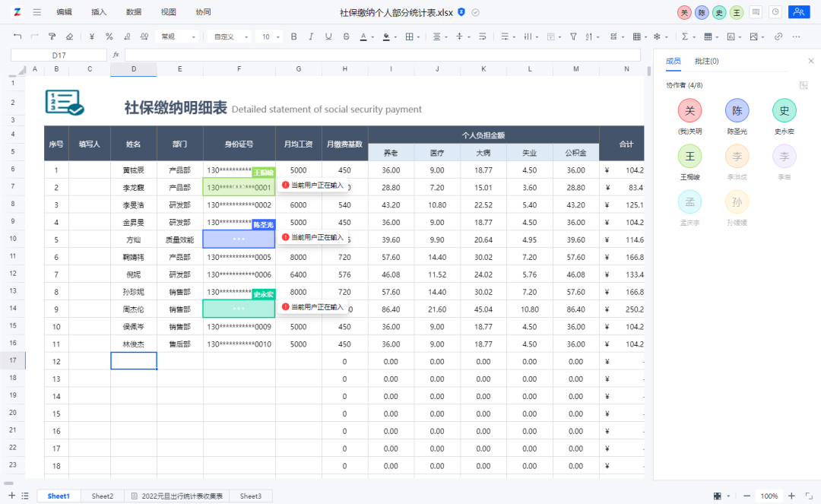Click the insert hyperlink chain icon

[778, 36]
